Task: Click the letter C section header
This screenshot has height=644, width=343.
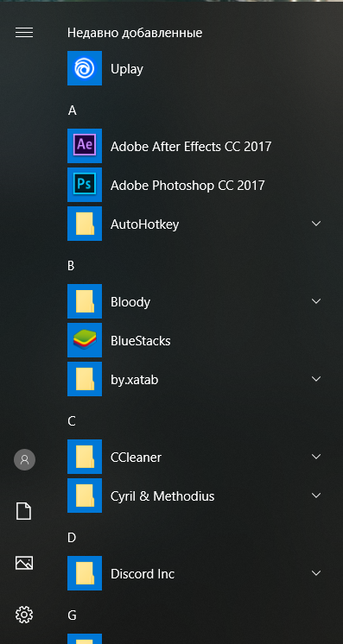Action: (72, 421)
